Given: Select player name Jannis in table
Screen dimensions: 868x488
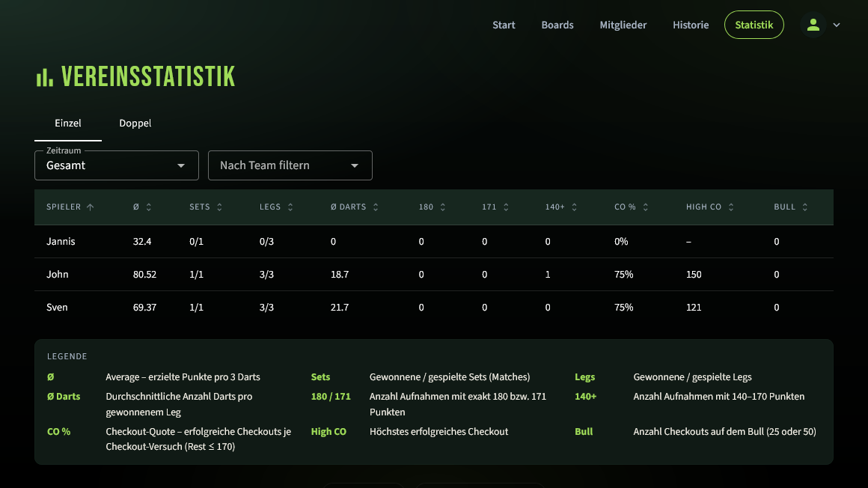Looking at the screenshot, I should click(x=61, y=242).
